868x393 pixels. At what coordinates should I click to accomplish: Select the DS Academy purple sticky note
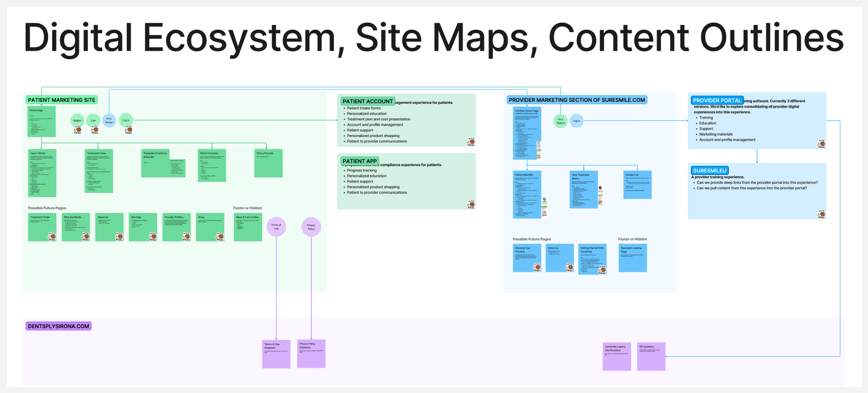click(651, 357)
